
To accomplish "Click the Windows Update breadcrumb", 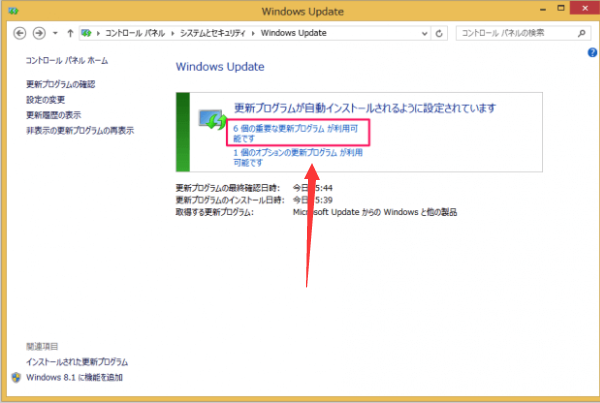I will coord(293,33).
